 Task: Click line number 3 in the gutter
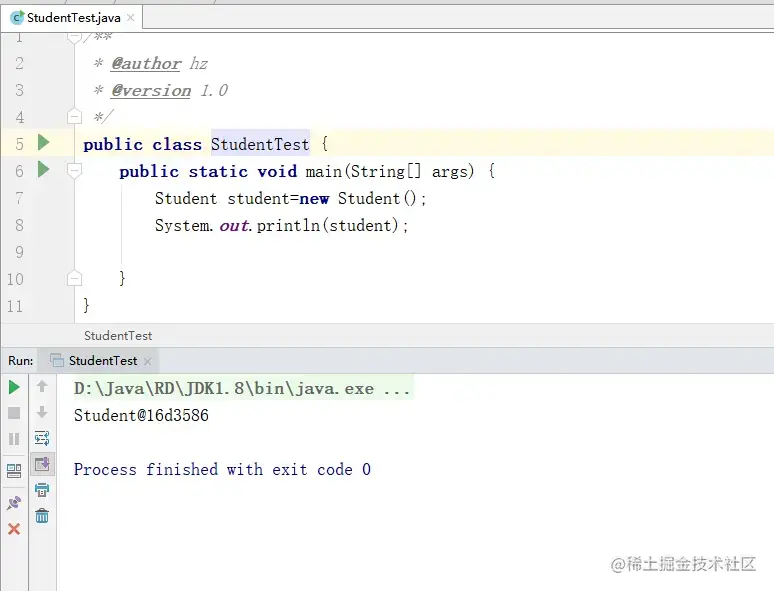point(19,90)
